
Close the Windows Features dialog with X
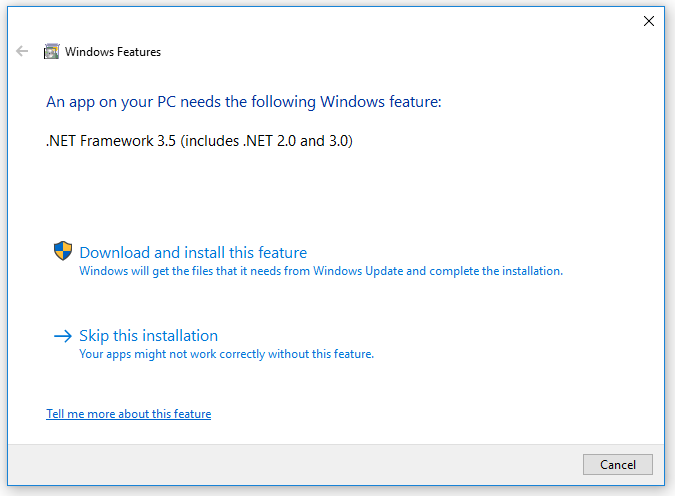point(649,21)
